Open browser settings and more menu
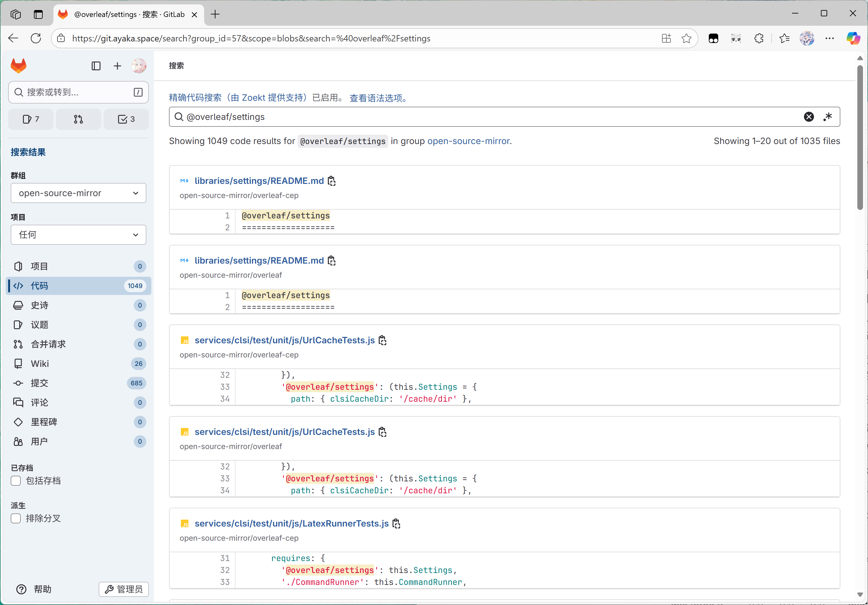 tap(830, 38)
